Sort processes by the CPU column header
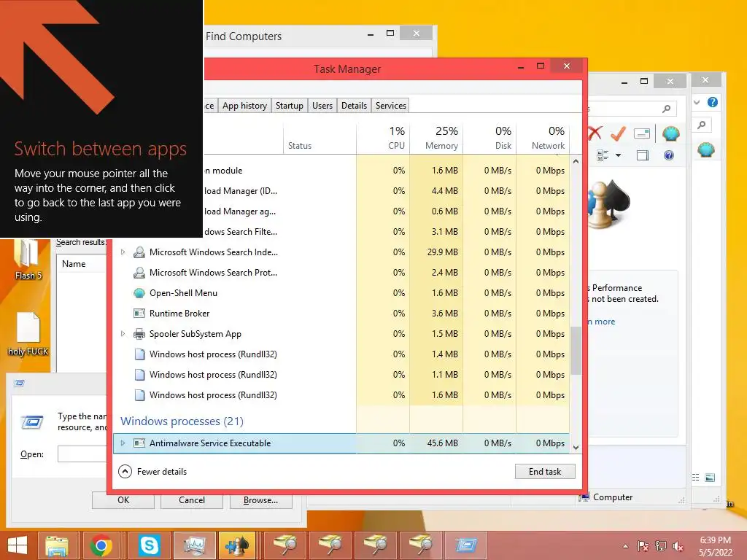This screenshot has width=747, height=560. 383,138
